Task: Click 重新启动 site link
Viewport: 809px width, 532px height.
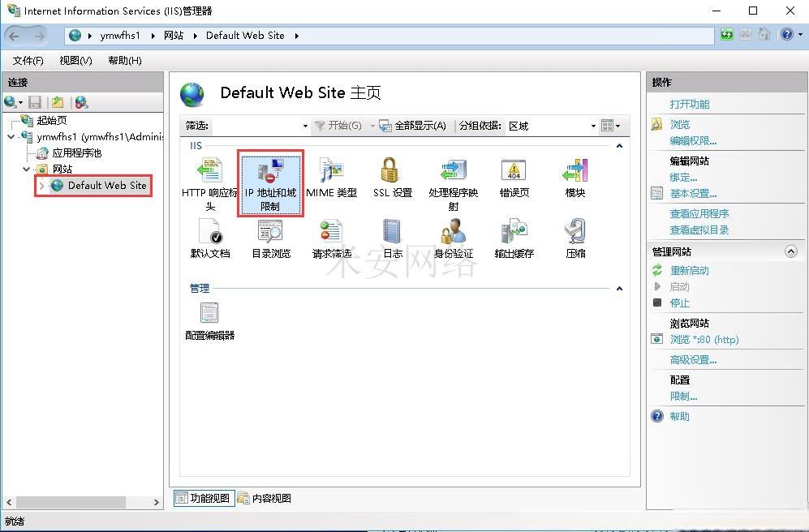Action: point(689,270)
